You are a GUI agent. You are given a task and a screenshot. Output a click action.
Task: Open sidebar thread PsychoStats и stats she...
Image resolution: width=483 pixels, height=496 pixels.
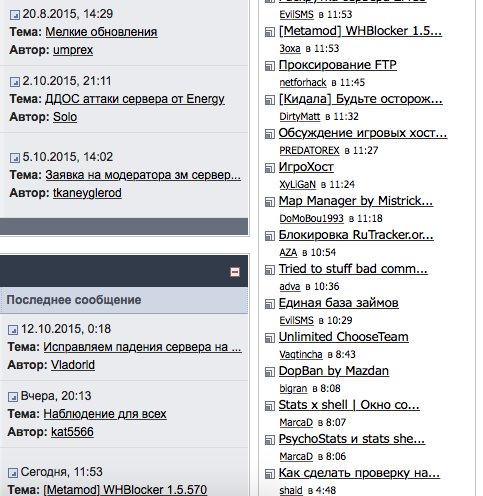coord(352,439)
